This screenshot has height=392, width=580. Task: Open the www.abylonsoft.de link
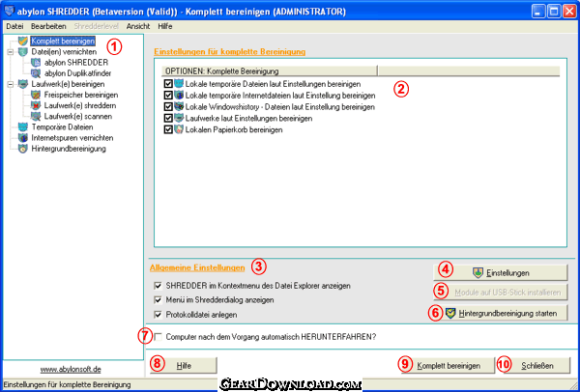click(x=71, y=369)
